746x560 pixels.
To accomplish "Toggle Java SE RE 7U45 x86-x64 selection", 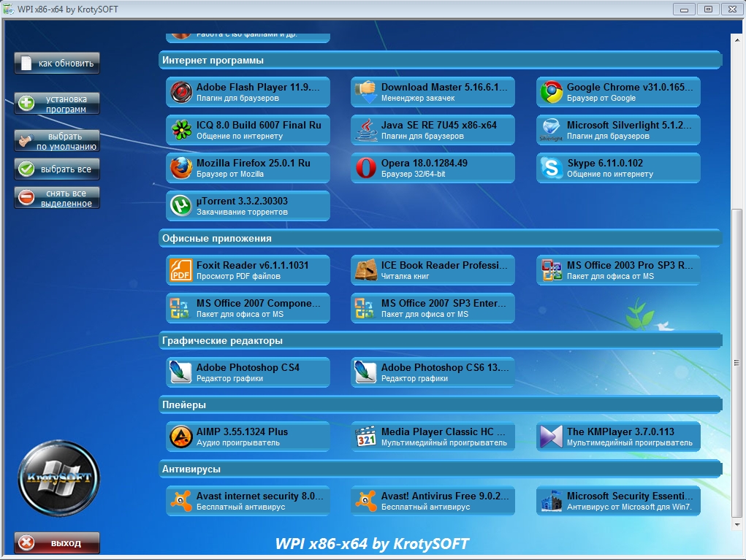I will (x=433, y=130).
